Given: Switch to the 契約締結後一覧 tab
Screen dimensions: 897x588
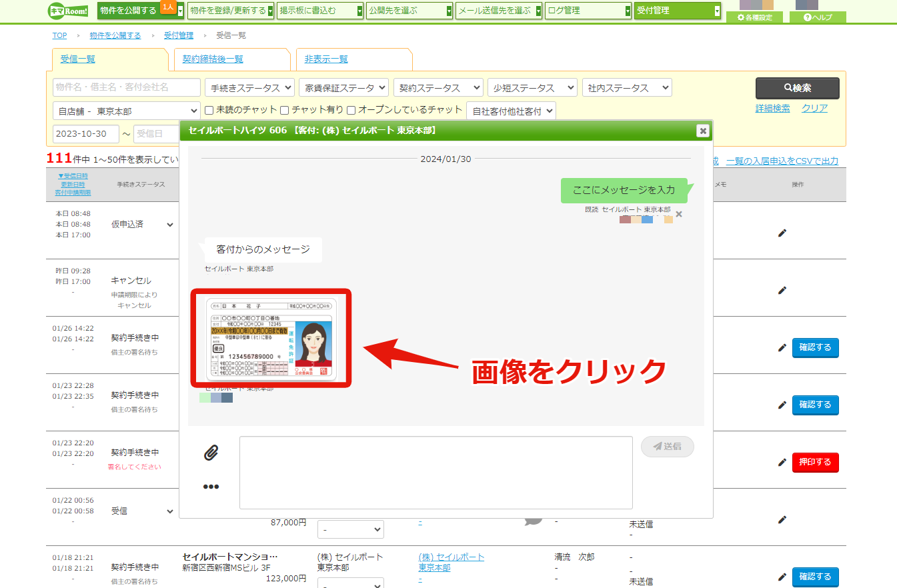Looking at the screenshot, I should [x=213, y=59].
